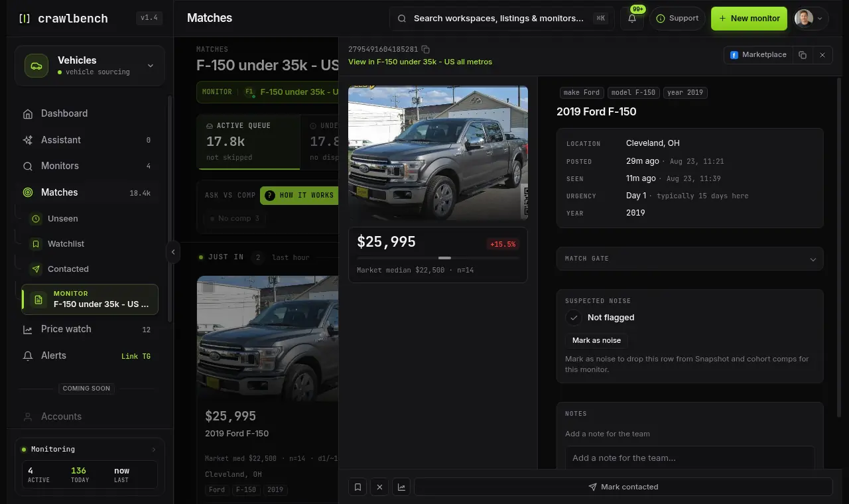Collapse the sidebar with the chevron handle
Screen dimensions: 849x504
(x=173, y=252)
